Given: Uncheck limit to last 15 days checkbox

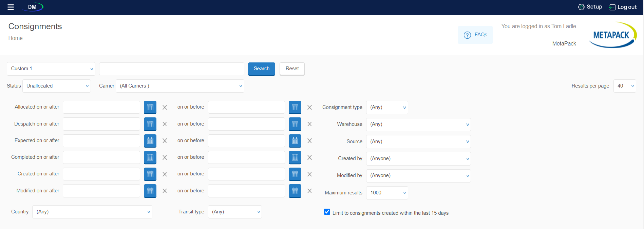Looking at the screenshot, I should tap(327, 212).
